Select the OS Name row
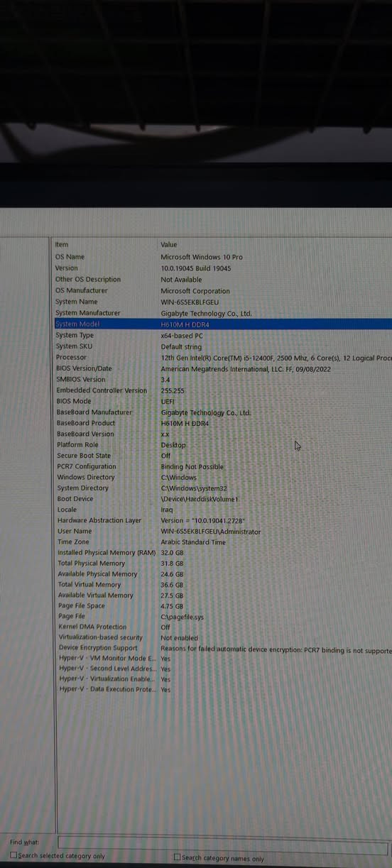The image size is (392, 868). coord(222,257)
